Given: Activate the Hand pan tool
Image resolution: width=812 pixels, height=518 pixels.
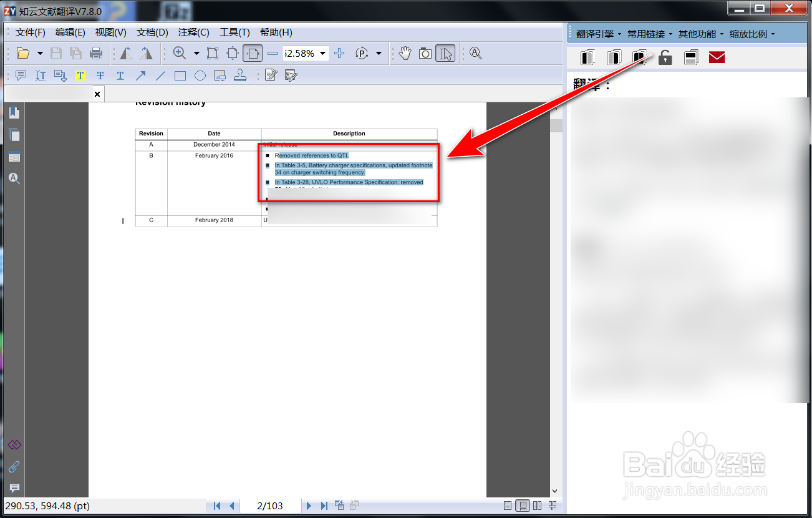Looking at the screenshot, I should click(405, 53).
